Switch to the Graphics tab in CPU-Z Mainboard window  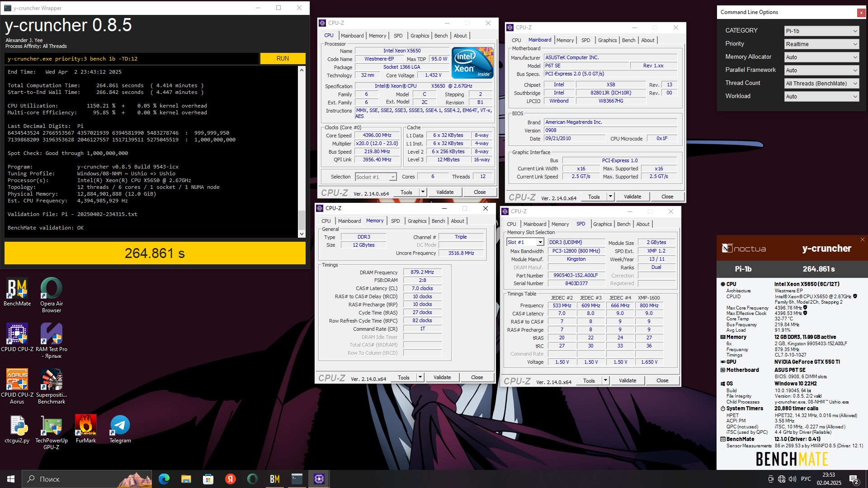[607, 40]
